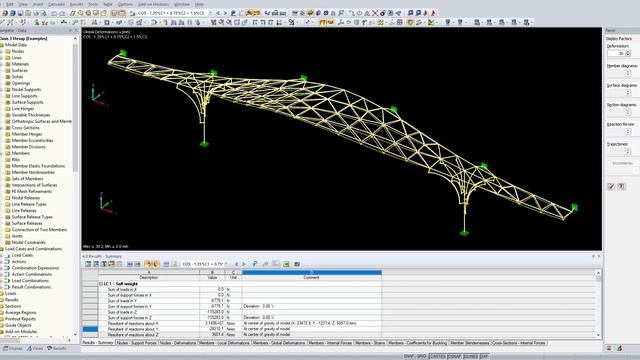Click bottom-left icon under the Panel
This screenshot has height=360, width=640.
[609, 348]
